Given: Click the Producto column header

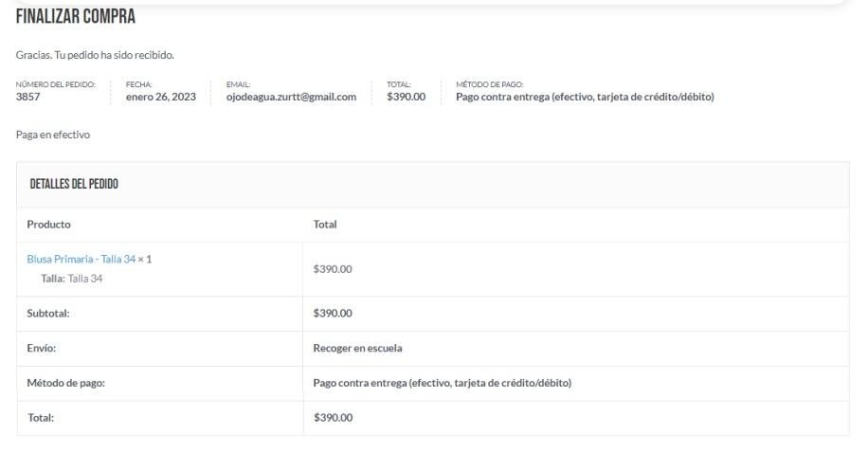Looking at the screenshot, I should pyautogui.click(x=49, y=225).
